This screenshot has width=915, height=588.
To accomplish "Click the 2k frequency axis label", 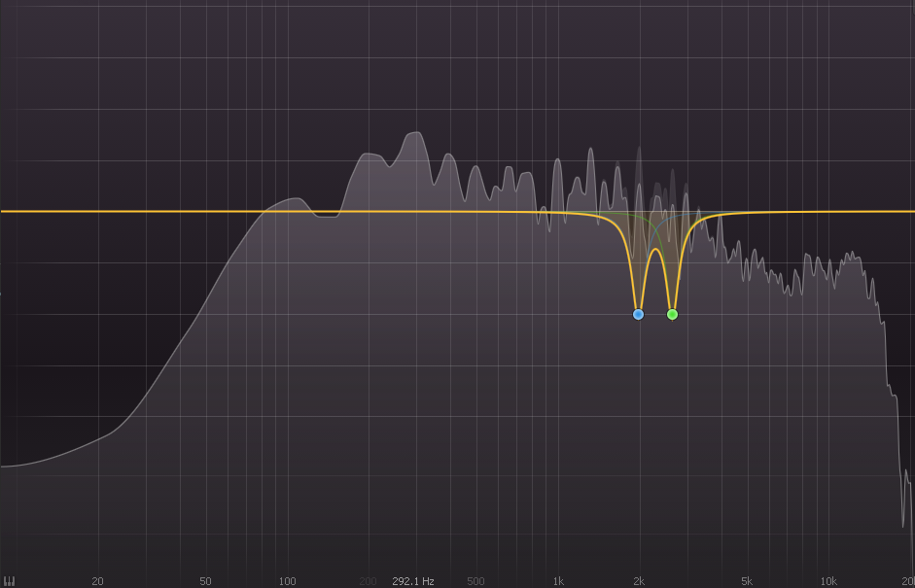I will 639,581.
